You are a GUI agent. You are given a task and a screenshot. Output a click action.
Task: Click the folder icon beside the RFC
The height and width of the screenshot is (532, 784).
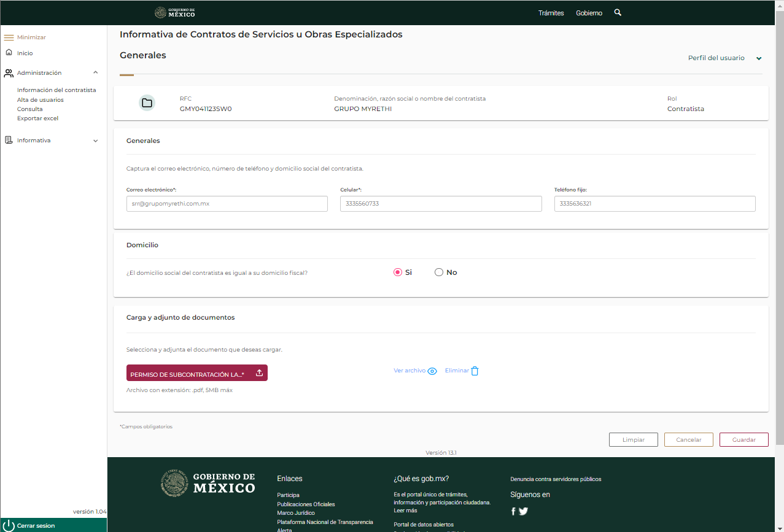click(x=147, y=102)
